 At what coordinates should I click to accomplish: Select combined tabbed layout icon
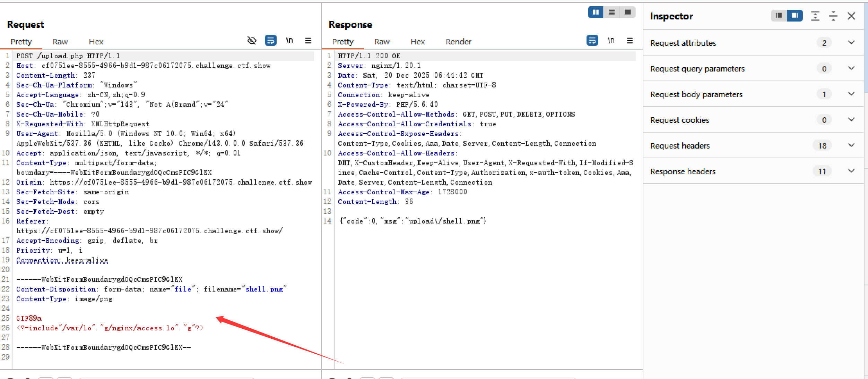coord(628,12)
